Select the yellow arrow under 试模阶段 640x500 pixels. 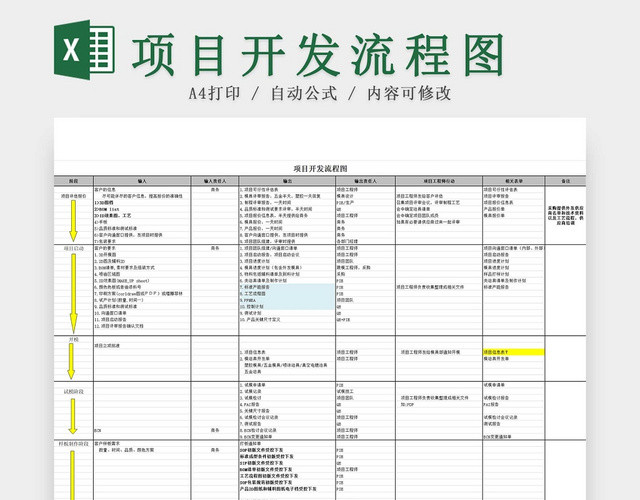click(x=73, y=416)
